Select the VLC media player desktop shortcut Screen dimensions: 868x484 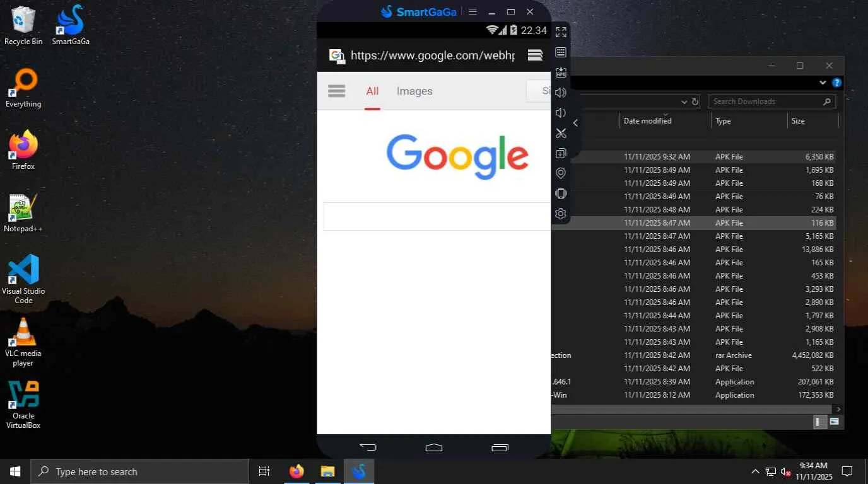pos(23,342)
